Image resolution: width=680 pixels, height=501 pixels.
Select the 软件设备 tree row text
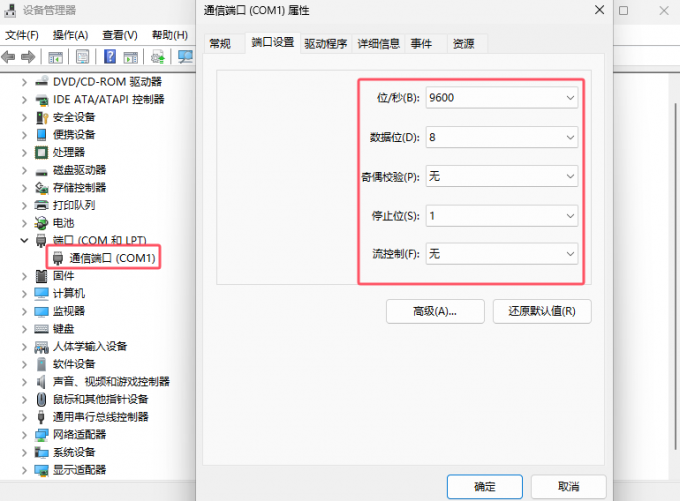[x=74, y=364]
